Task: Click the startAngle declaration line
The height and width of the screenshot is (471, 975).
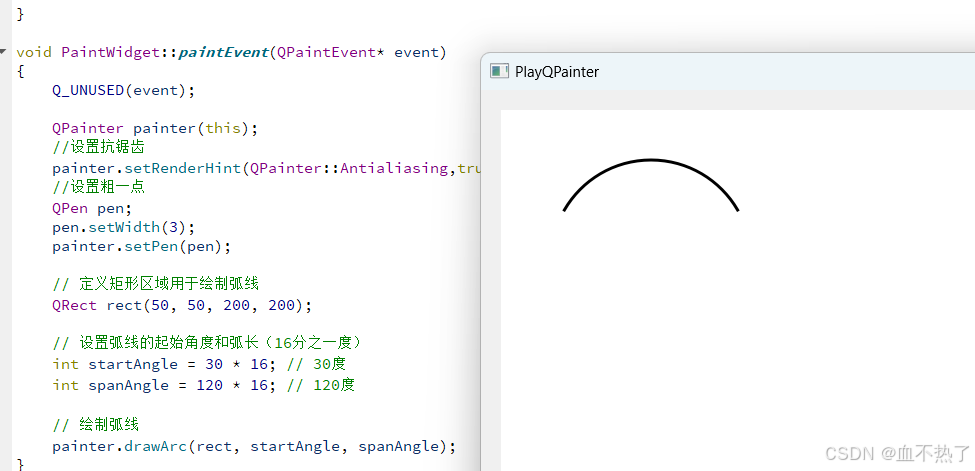Action: point(200,364)
